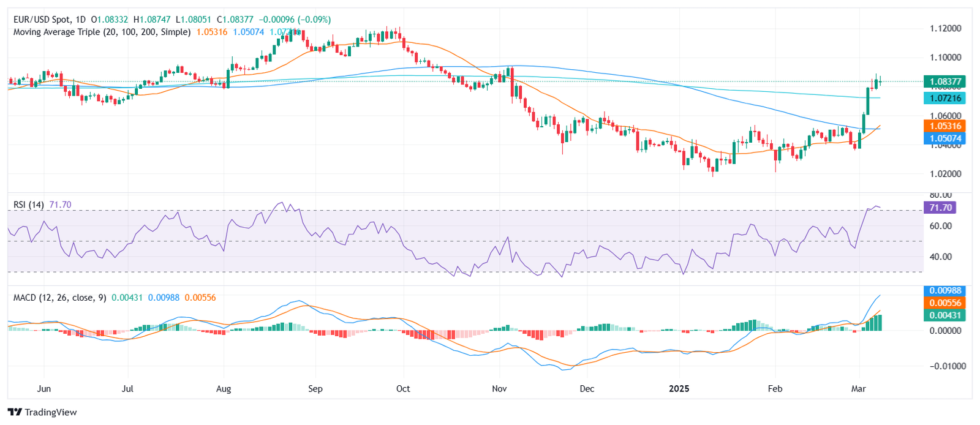This screenshot has height=425, width=980.
Task: Click the Sep label on the time axis
Action: point(315,389)
